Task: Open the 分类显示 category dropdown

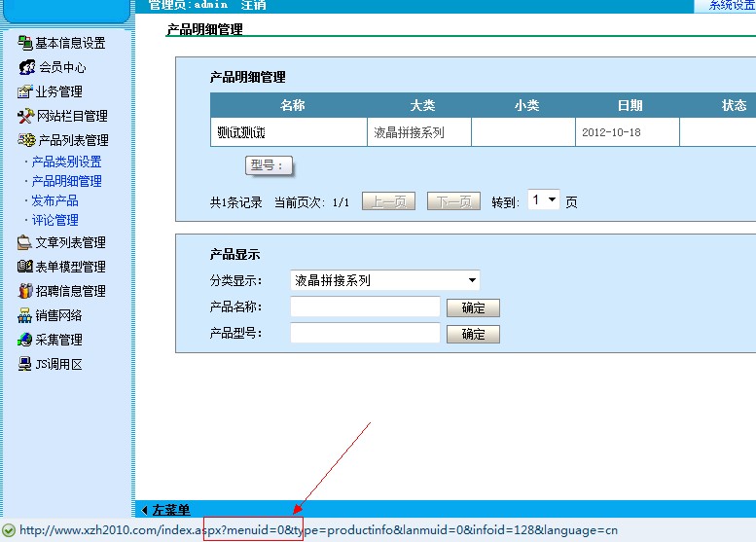Action: point(385,280)
